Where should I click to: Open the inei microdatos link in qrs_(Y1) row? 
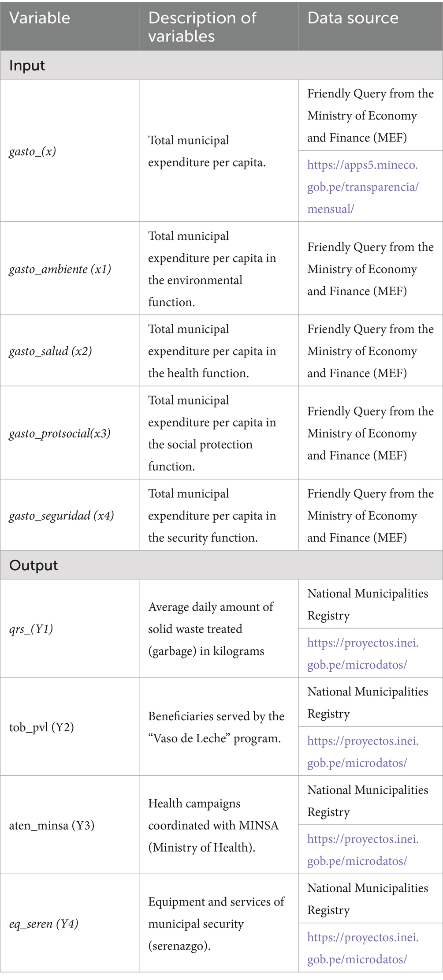[x=362, y=654]
